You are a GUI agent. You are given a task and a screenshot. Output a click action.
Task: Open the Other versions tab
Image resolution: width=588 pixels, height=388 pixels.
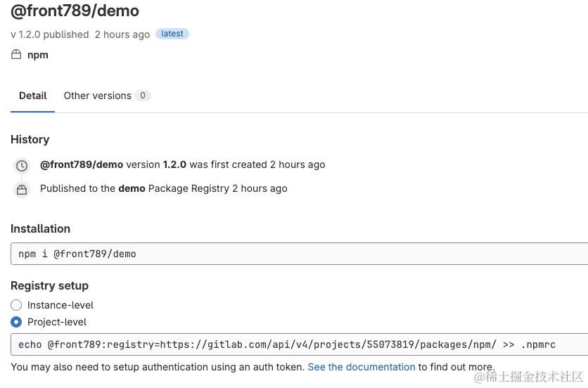pos(98,96)
